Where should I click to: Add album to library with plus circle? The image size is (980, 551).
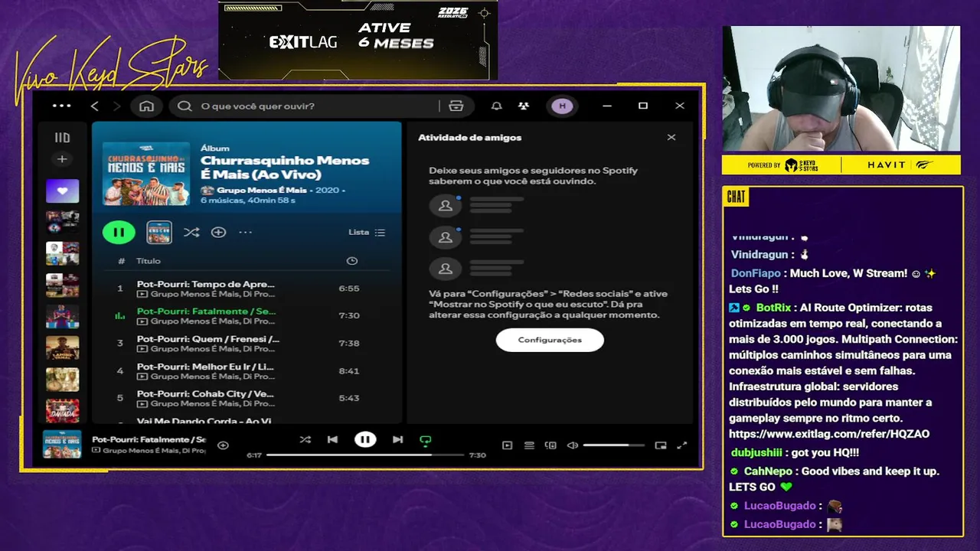(218, 232)
